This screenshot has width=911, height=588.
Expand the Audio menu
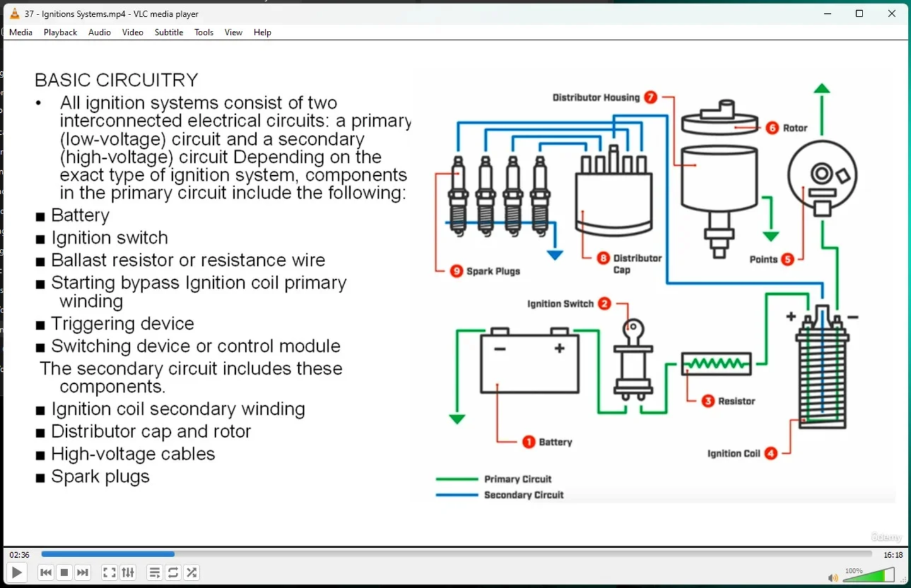tap(99, 32)
